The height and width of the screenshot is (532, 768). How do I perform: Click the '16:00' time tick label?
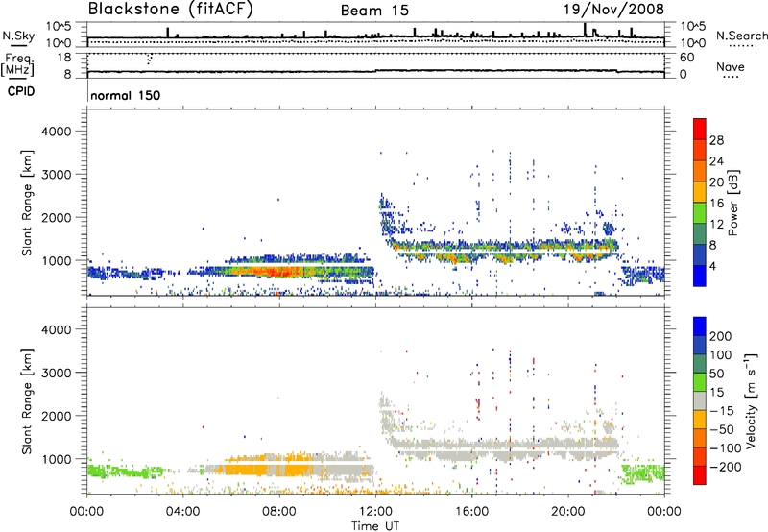[471, 512]
